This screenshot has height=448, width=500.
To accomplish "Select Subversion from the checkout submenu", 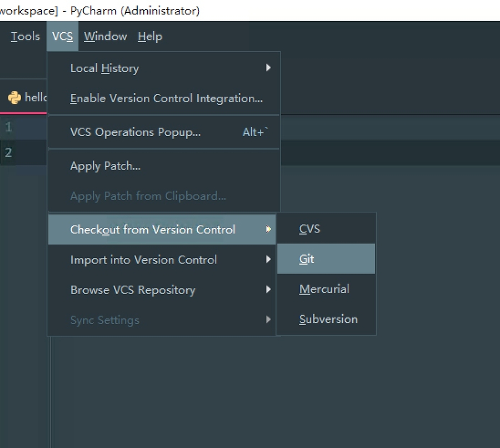I will (x=328, y=319).
